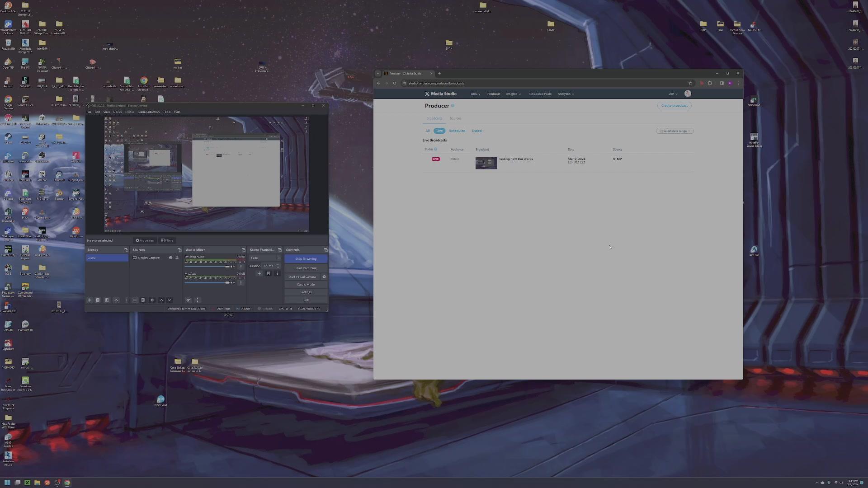The image size is (868, 488).
Task: Open Mic/Aux three-dot options
Action: tap(241, 283)
